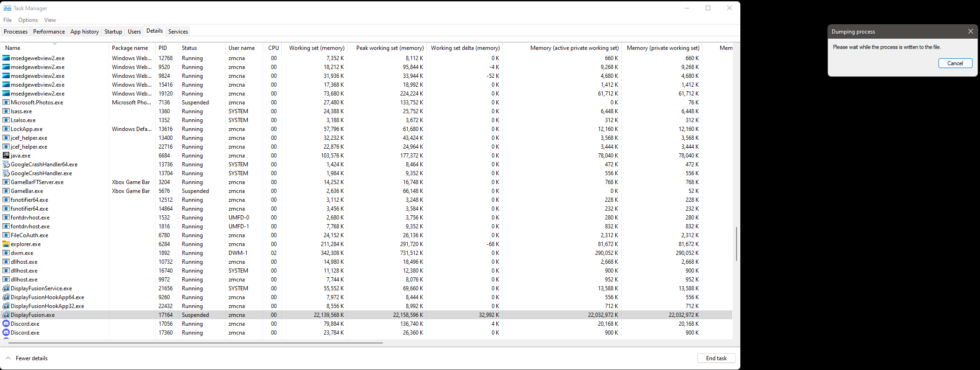Click the DisplayFusionService.exe icon
This screenshot has width=980, height=370.
(6, 288)
